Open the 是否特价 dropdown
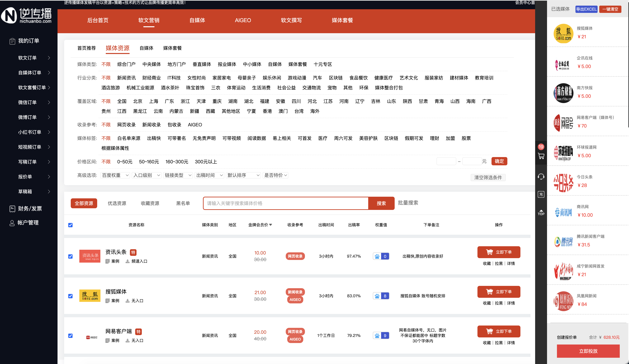Image resolution: width=629 pixels, height=364 pixels. (275, 175)
